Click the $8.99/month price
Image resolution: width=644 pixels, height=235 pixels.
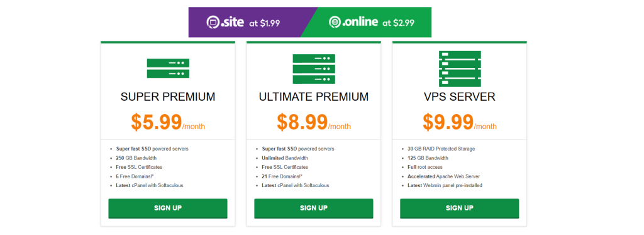click(x=314, y=122)
